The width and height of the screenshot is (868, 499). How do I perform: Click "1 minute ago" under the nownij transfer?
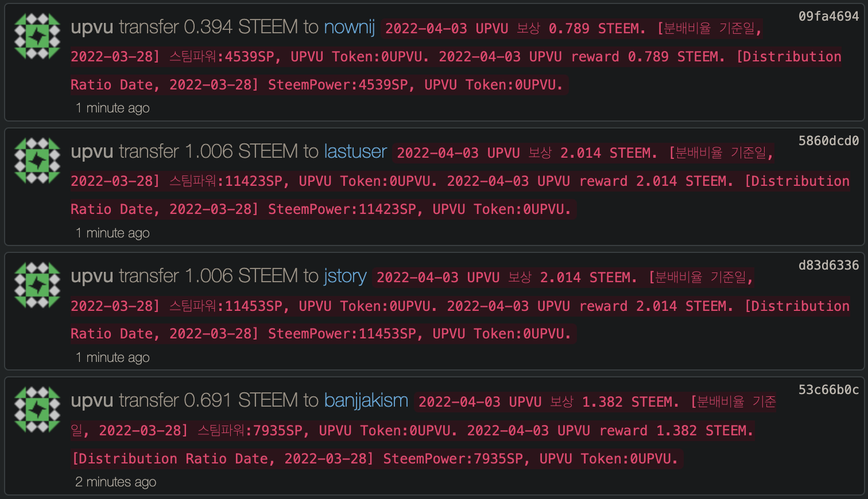(x=113, y=108)
